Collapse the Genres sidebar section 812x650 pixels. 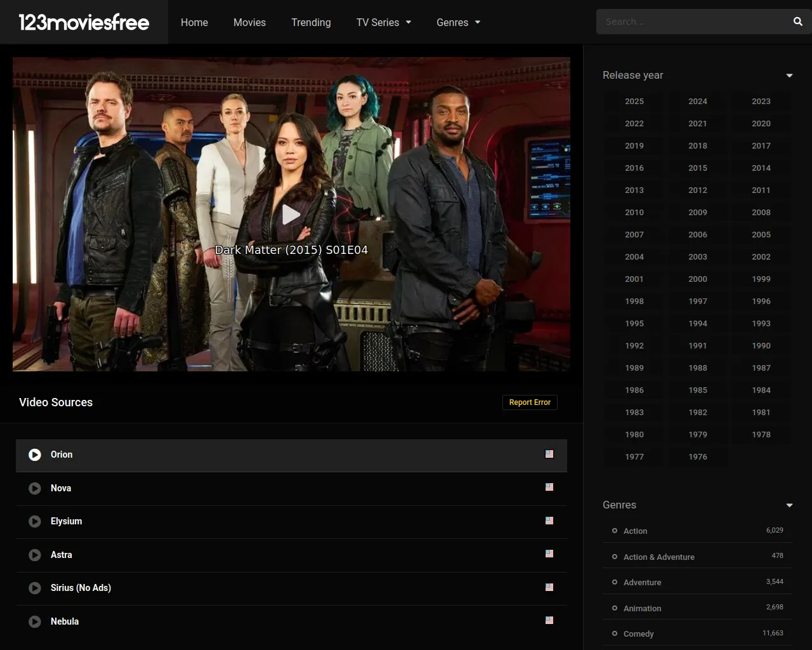[x=790, y=505]
